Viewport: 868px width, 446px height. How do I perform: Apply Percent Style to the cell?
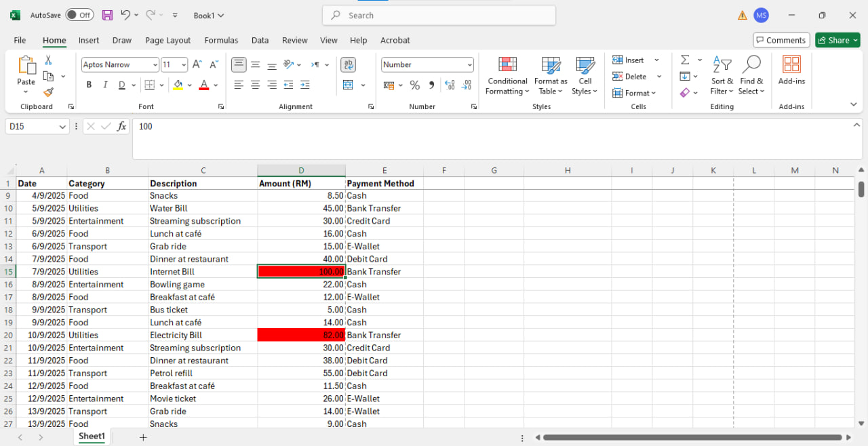(x=415, y=85)
